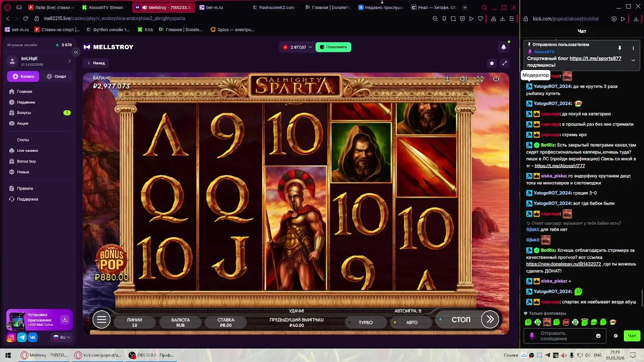Open the emoji picker in chat input
Image resolution: width=644 pixels, height=362 pixels.
point(598,336)
